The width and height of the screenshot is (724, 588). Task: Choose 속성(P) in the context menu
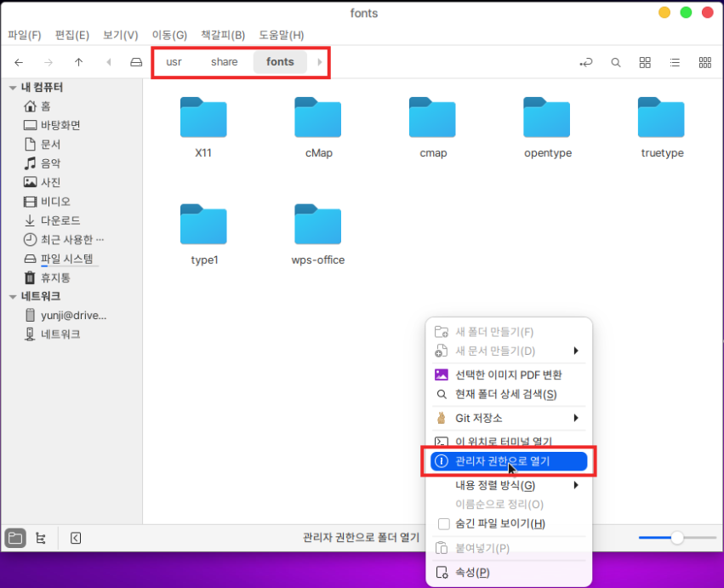tap(472, 573)
